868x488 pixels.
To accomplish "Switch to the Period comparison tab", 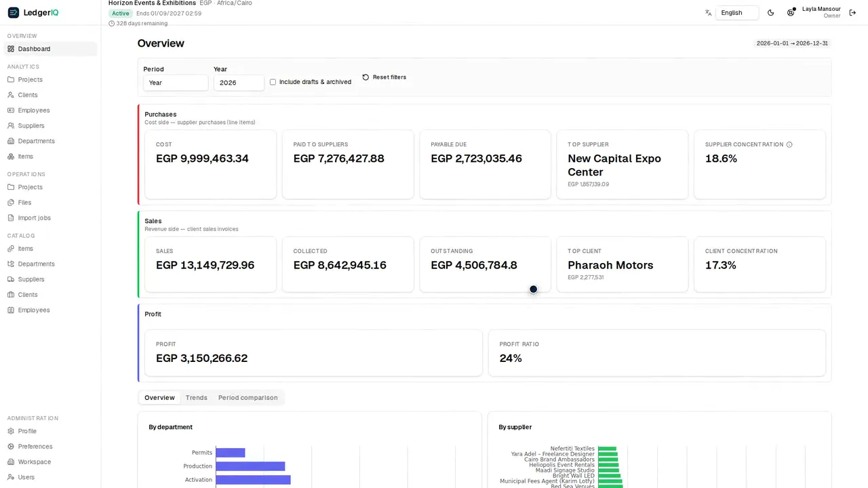I will (248, 398).
